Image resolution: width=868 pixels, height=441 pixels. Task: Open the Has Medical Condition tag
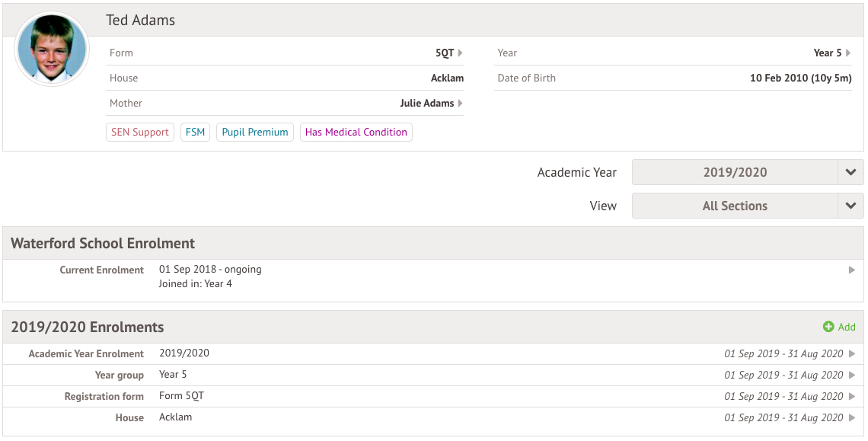tap(356, 133)
